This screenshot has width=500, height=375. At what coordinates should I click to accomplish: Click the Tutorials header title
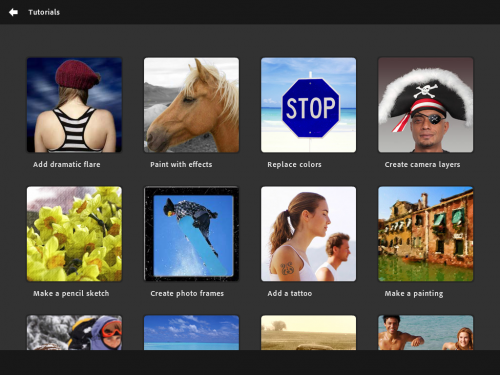click(44, 12)
